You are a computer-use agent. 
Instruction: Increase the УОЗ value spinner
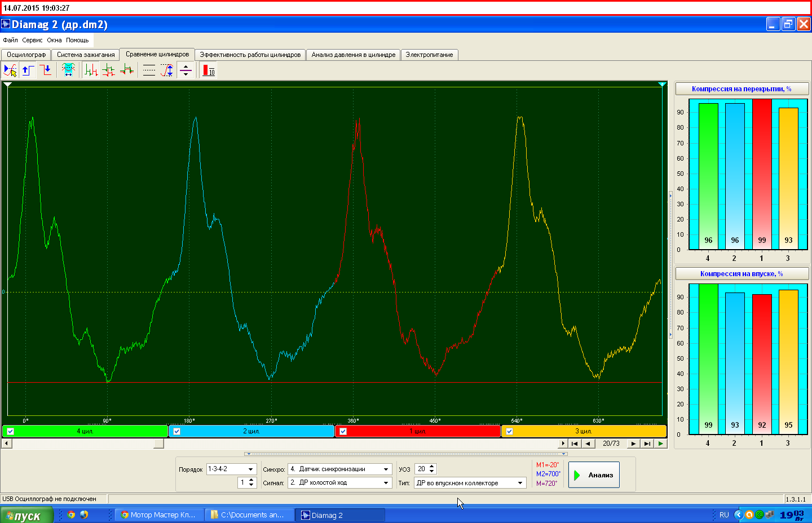coord(432,467)
